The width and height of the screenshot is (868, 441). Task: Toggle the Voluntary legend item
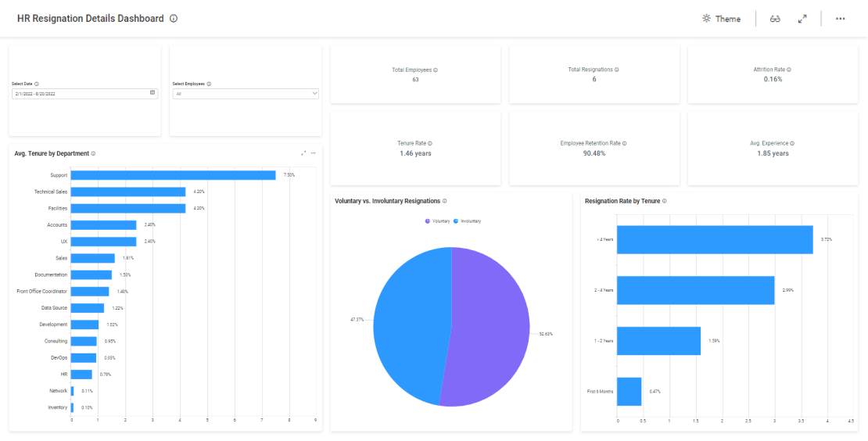tap(438, 221)
